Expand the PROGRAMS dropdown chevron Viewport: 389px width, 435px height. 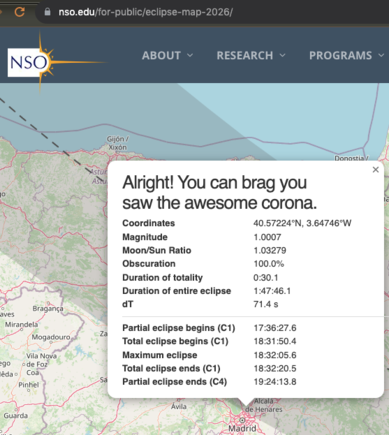click(x=381, y=55)
